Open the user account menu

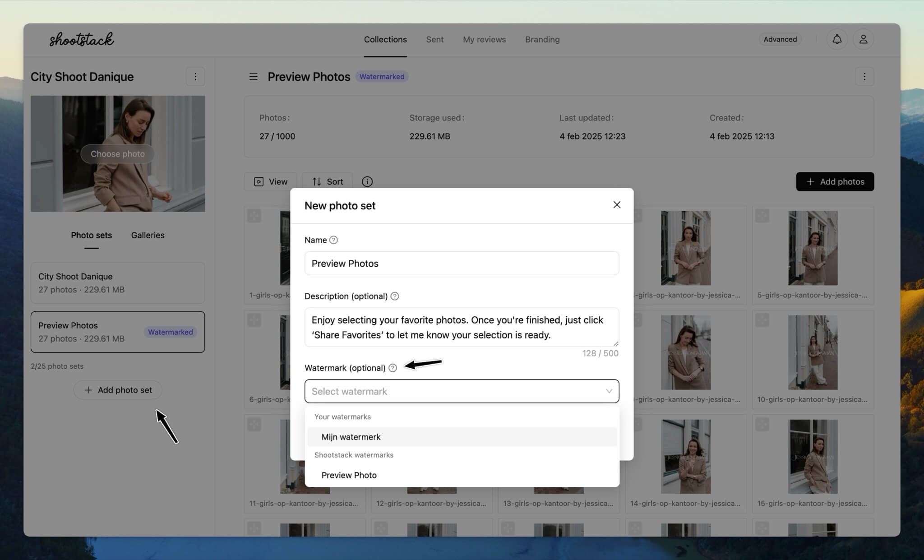(x=863, y=39)
